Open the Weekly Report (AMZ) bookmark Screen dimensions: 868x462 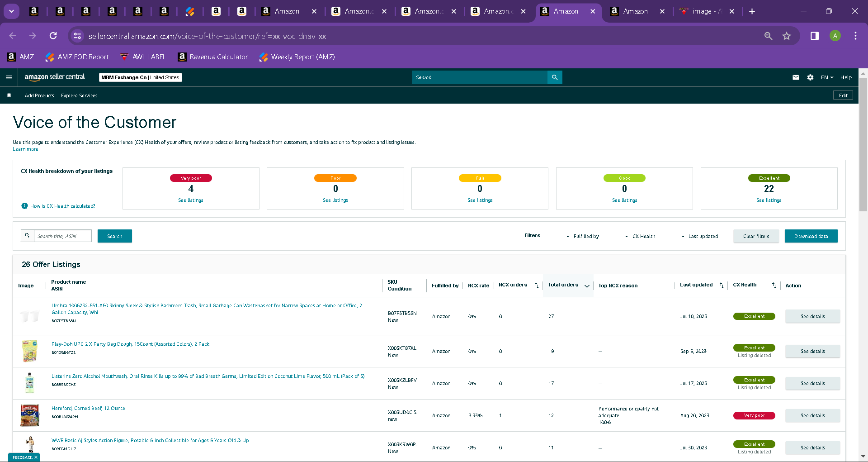coord(297,57)
